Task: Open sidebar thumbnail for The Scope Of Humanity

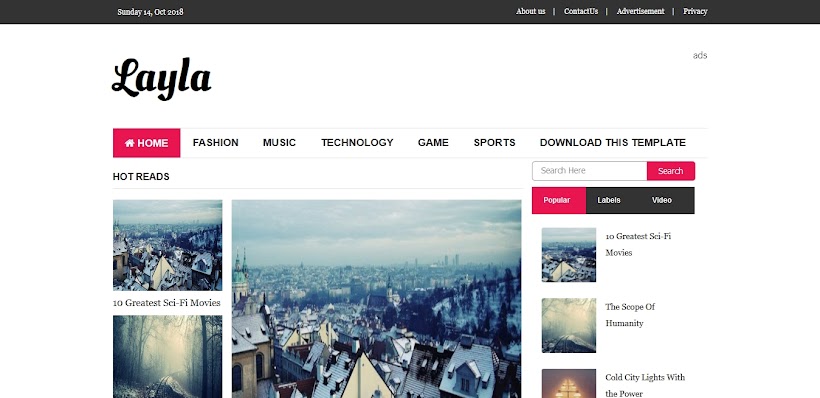Action: tap(568, 325)
